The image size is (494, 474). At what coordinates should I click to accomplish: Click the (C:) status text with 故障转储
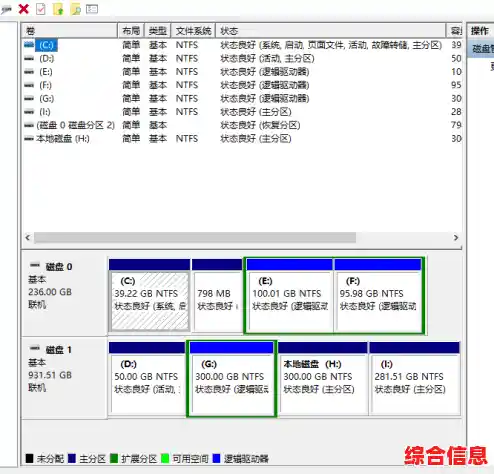pyautogui.click(x=331, y=45)
